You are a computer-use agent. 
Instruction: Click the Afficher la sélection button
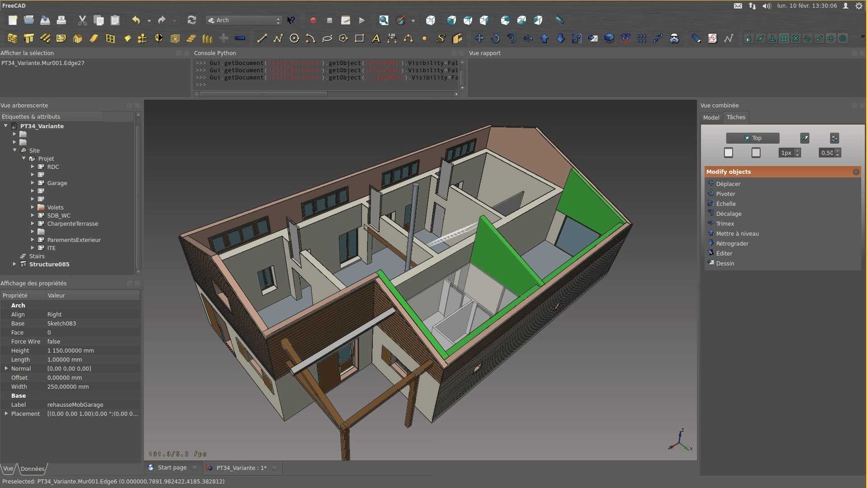pyautogui.click(x=28, y=53)
